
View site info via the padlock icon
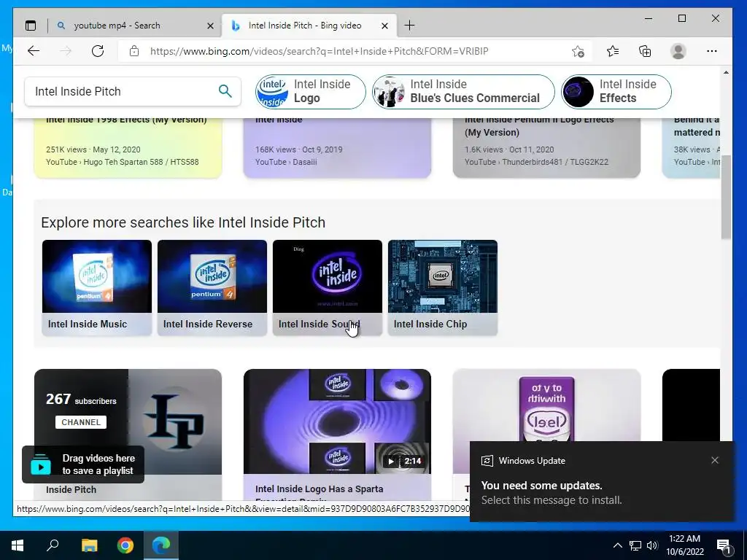pyautogui.click(x=134, y=51)
